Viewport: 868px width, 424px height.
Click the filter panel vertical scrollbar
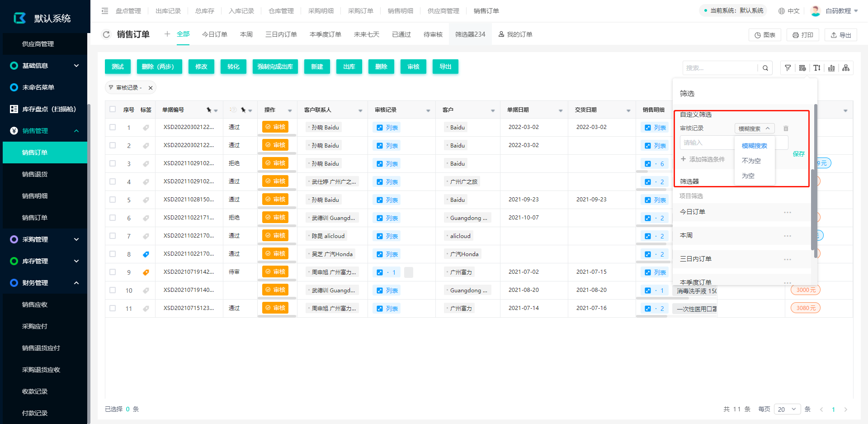pyautogui.click(x=816, y=181)
